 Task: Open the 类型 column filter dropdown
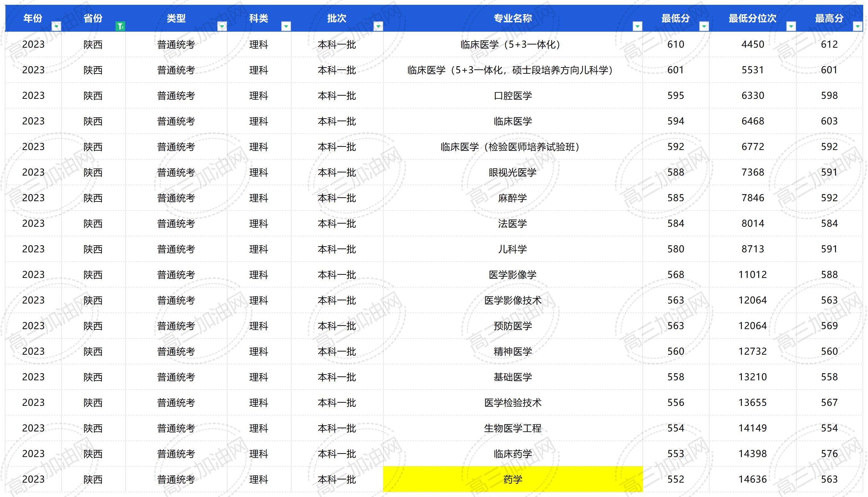tap(222, 26)
